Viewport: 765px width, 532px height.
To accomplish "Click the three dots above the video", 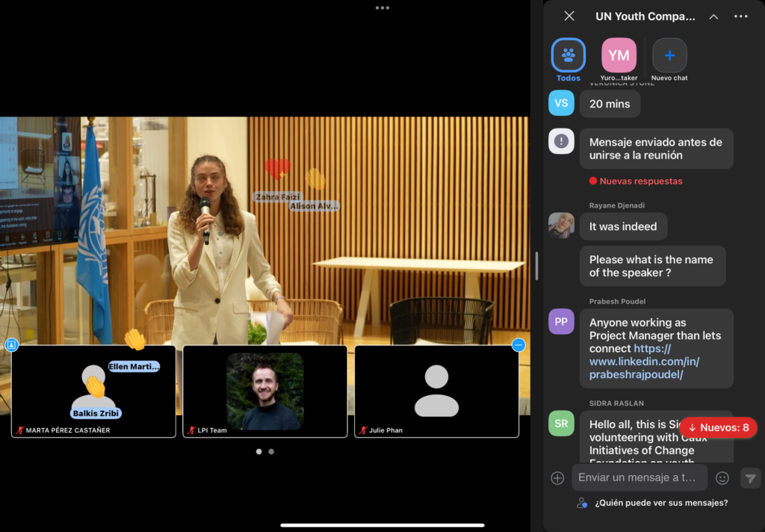I will (x=382, y=7).
